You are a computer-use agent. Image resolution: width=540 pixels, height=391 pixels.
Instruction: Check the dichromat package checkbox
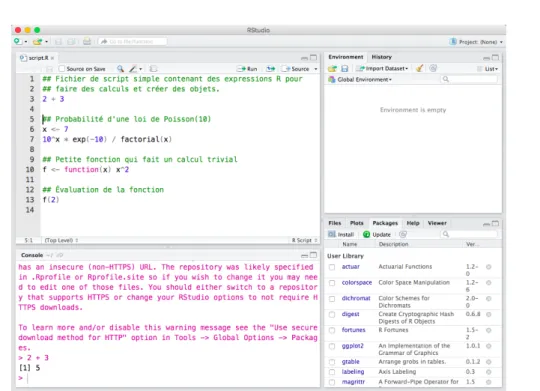coord(332,299)
